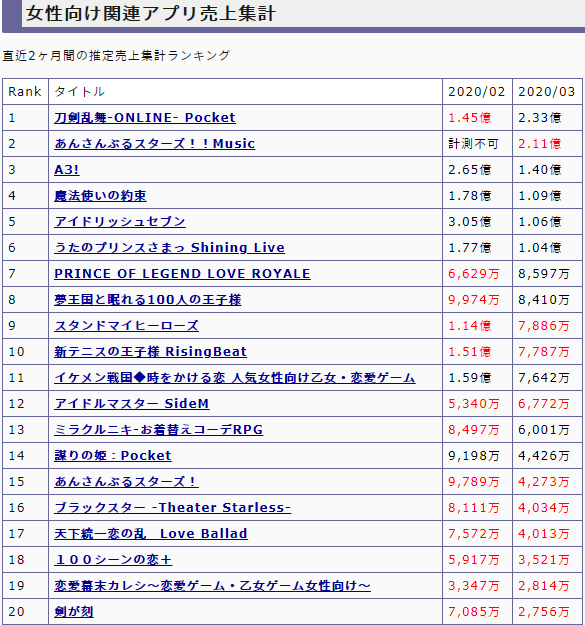Viewport: 585px width, 625px height.
Task: Select ミラクルニキ-お着替えコーデRPG link
Action: (159, 430)
